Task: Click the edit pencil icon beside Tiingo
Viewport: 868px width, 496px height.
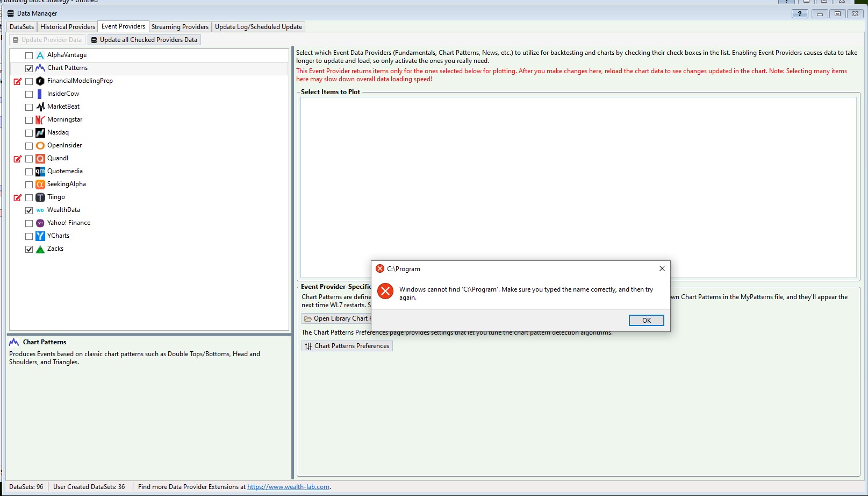Action: [x=18, y=197]
